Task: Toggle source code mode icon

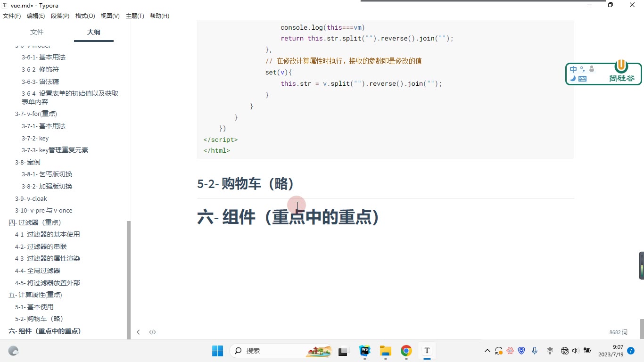Action: pyautogui.click(x=152, y=332)
